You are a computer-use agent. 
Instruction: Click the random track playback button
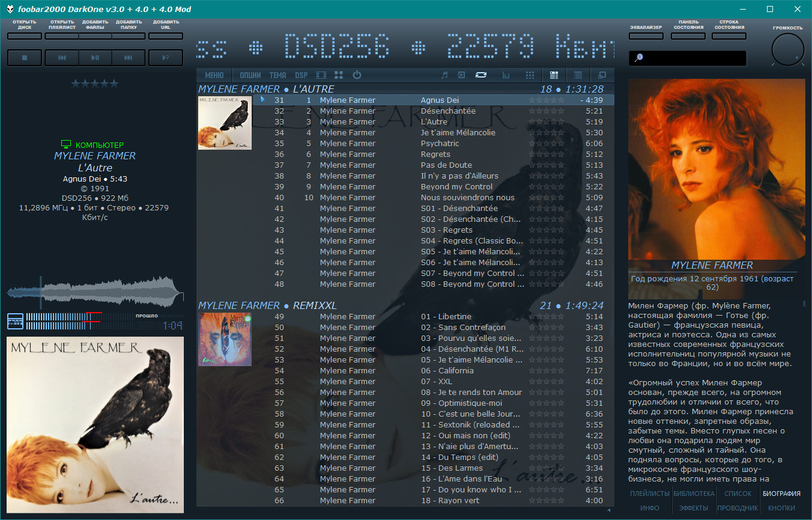[x=165, y=58]
